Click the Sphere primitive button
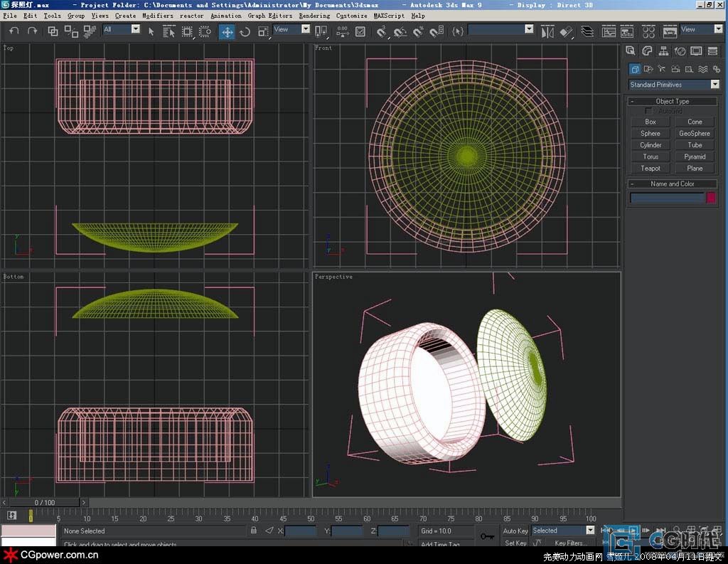 tap(651, 133)
